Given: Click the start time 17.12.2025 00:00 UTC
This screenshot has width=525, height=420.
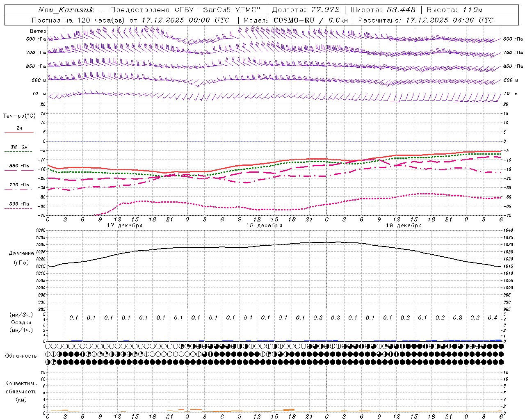Looking at the screenshot, I should (x=185, y=20).
